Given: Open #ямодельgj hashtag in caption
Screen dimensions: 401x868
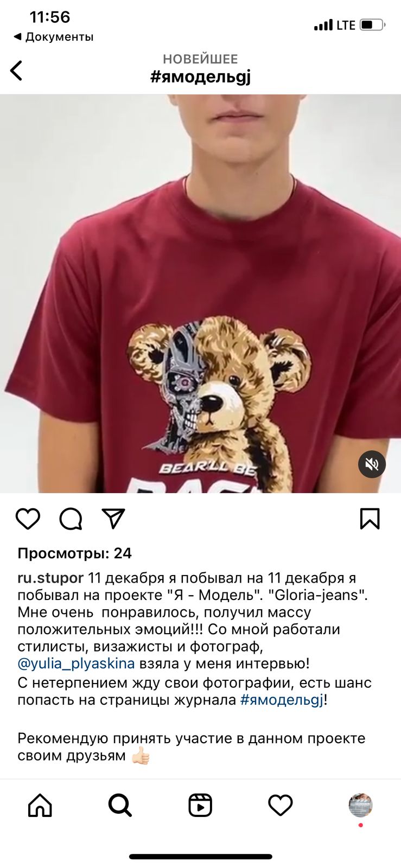Looking at the screenshot, I should coord(282,700).
